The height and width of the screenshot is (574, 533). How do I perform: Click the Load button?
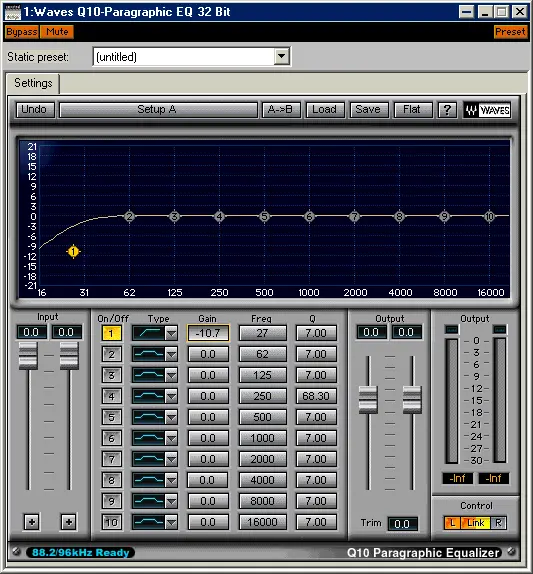point(325,110)
